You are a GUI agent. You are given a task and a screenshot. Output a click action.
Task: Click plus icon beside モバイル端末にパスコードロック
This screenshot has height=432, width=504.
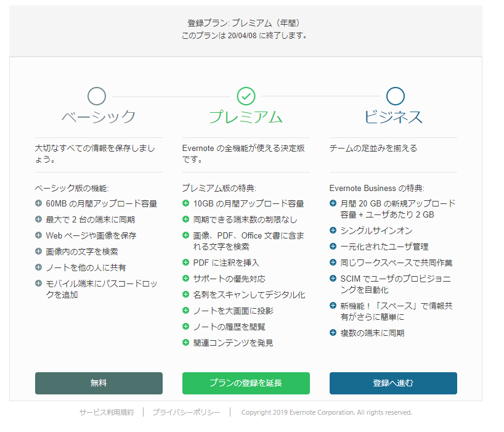click(39, 283)
